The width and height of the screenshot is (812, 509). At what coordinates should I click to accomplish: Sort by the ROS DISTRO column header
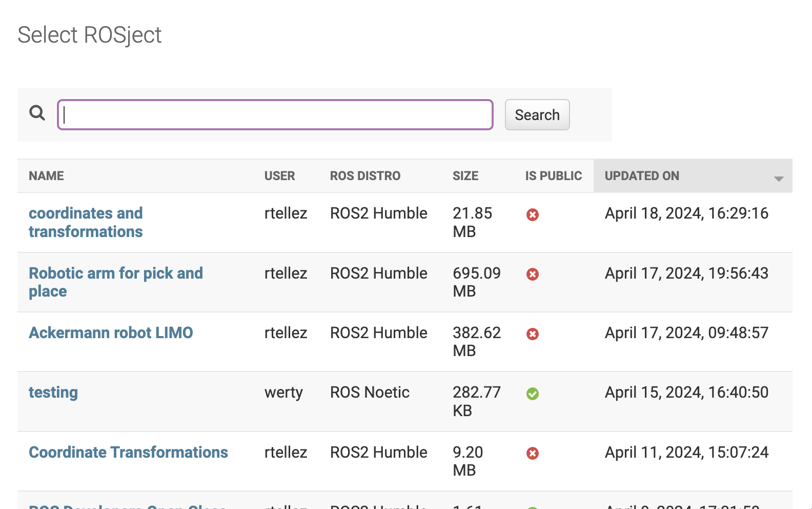[365, 176]
